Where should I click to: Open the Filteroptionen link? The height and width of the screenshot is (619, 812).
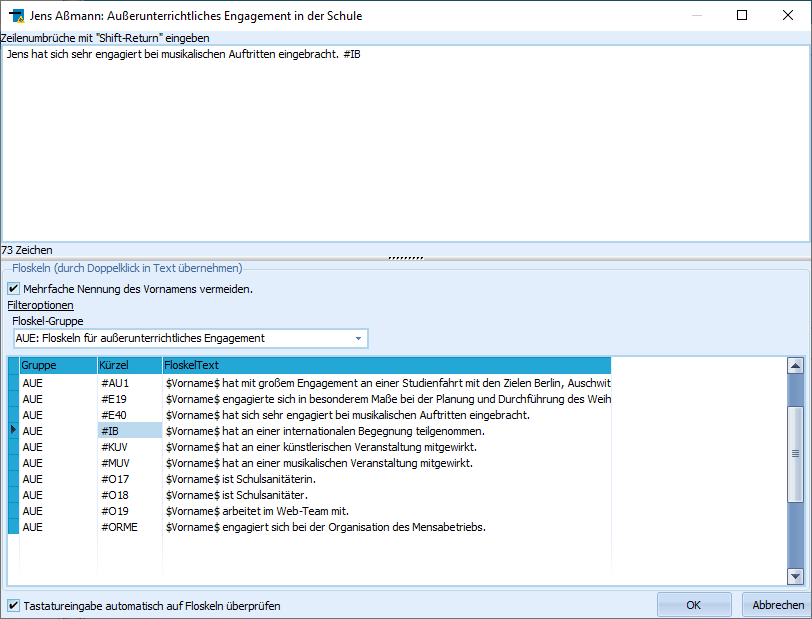[40, 305]
